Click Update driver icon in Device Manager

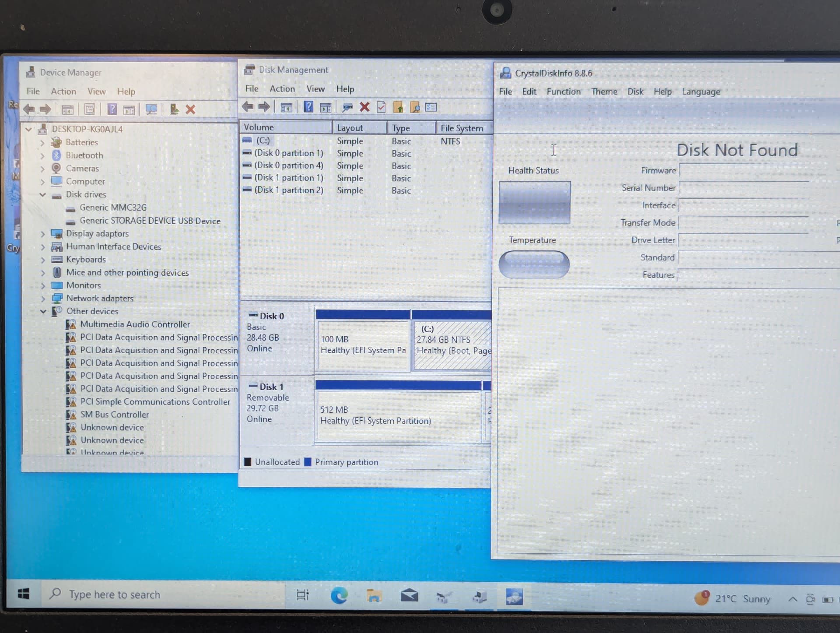pyautogui.click(x=174, y=109)
